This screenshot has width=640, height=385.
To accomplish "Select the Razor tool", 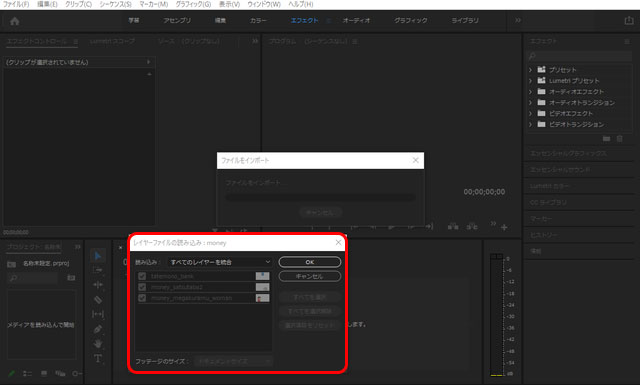I will tap(98, 299).
